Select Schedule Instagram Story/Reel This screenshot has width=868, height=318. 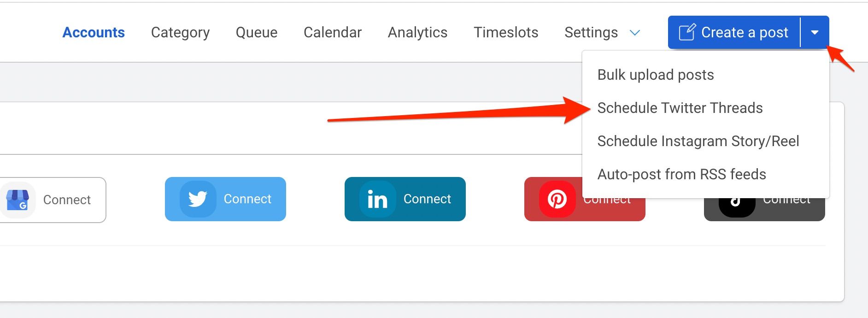[x=698, y=141]
